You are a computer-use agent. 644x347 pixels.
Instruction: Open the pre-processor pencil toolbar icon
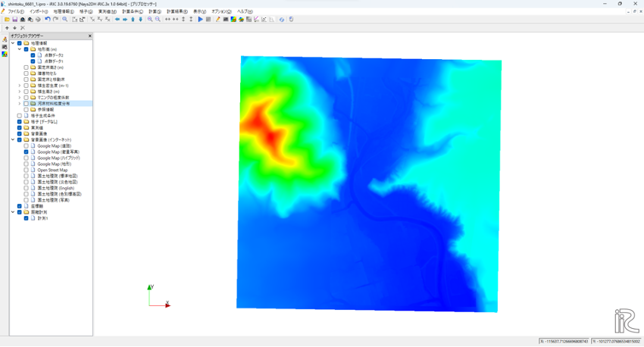tap(217, 19)
